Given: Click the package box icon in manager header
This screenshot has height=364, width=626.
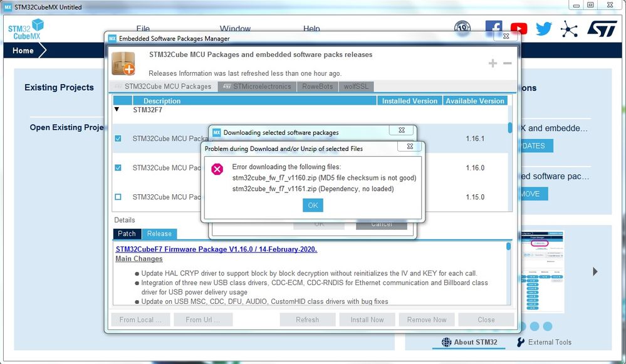Looking at the screenshot, I should click(x=123, y=63).
